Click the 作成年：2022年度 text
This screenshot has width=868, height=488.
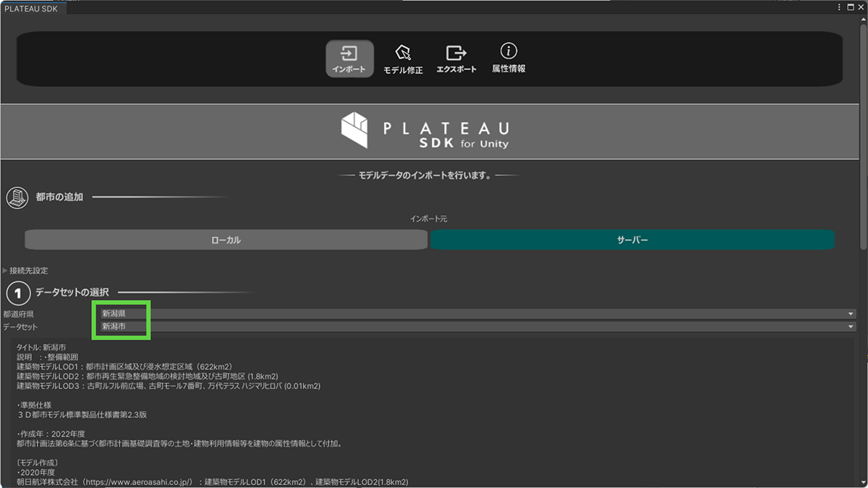51,434
